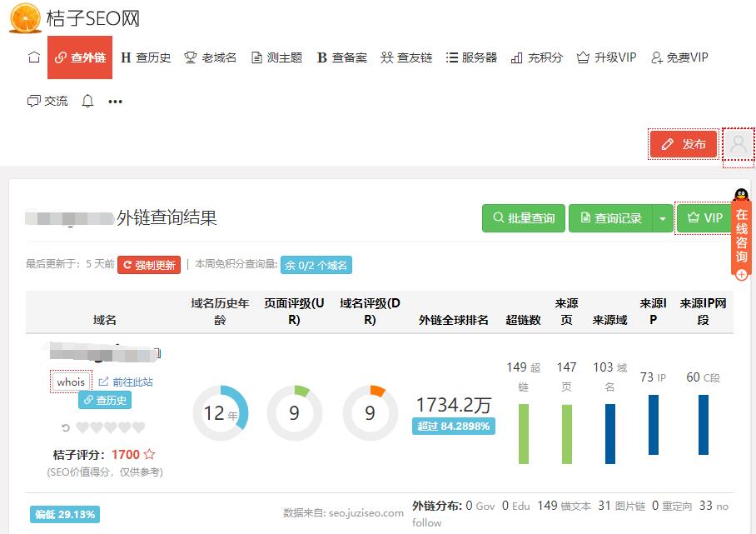Select 查备案 in the navigation
Screen dimensions: 756x534
tap(342, 57)
